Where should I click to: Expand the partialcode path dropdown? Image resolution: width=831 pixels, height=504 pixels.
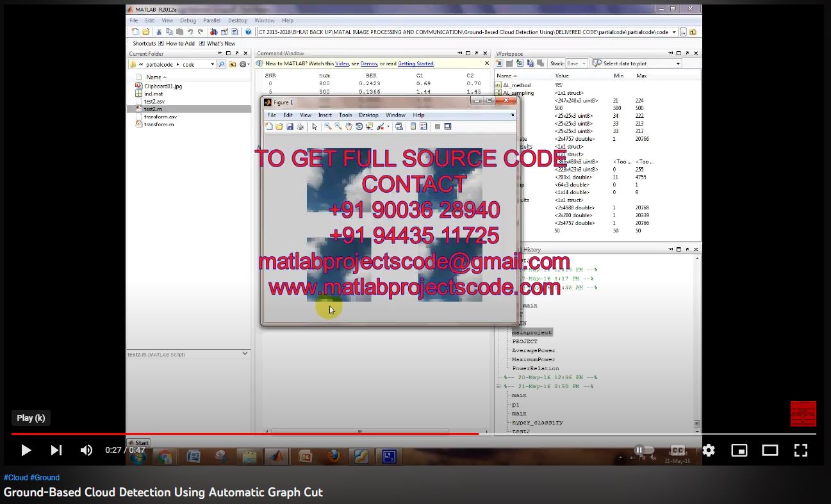tap(212, 65)
